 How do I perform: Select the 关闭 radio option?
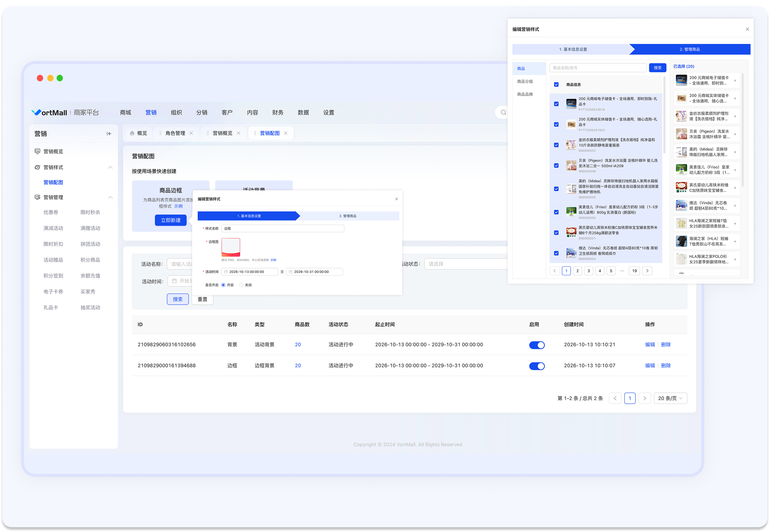[241, 285]
